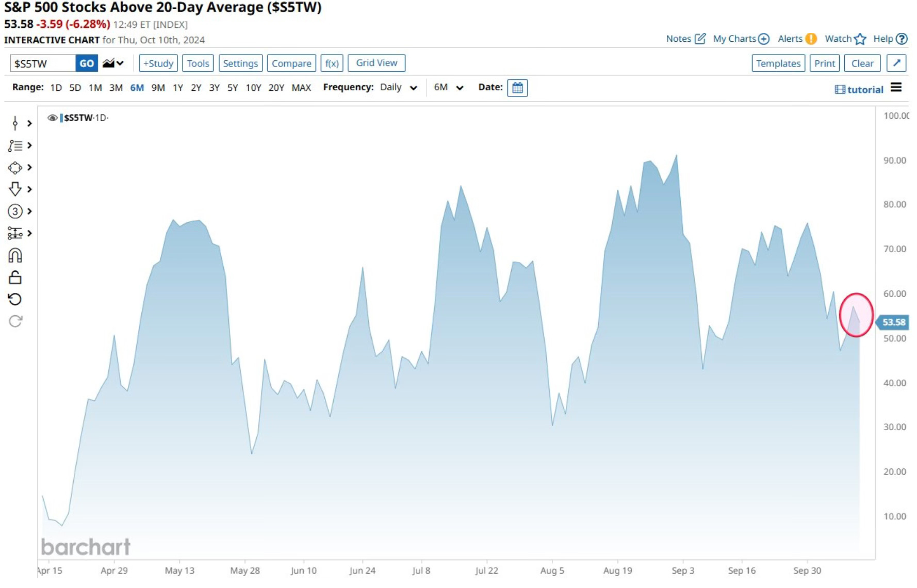Viewport: 917px width, 588px height.
Task: Select the 5D range
Action: pos(75,88)
